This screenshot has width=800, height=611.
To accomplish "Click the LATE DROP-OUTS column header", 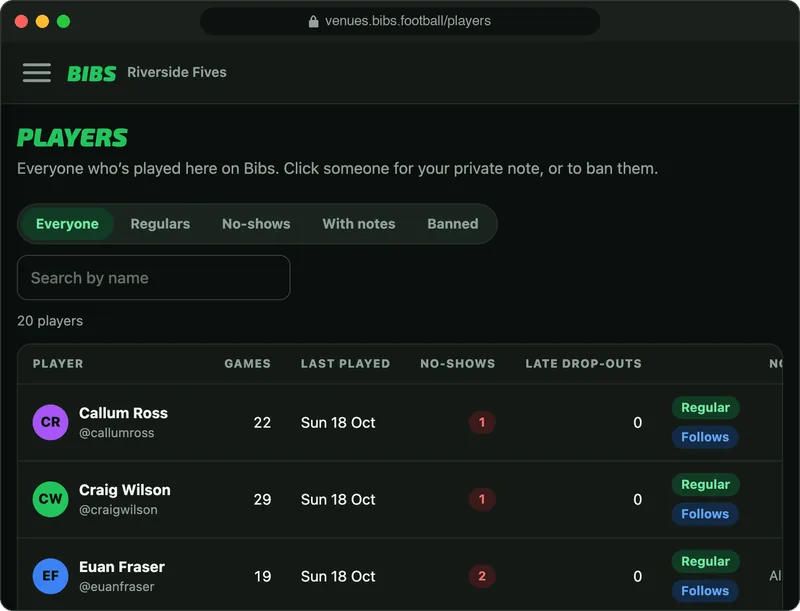I will 584,364.
